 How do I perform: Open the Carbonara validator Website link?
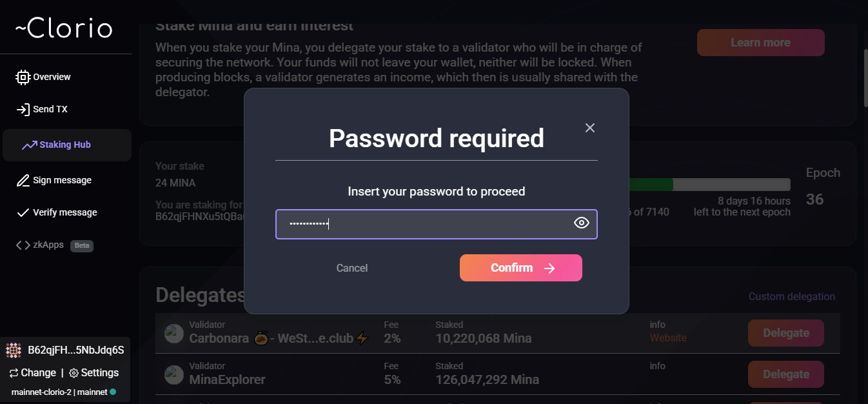pos(668,338)
